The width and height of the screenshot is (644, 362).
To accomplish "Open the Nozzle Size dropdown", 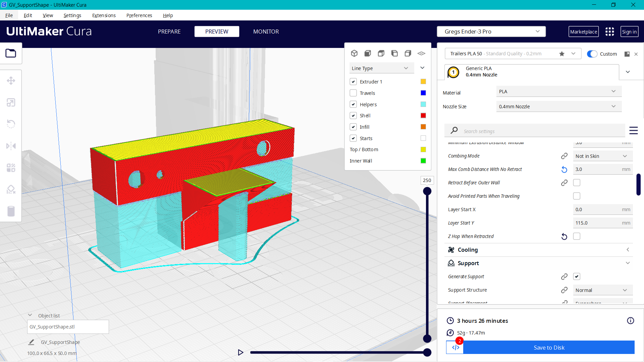I will point(559,107).
